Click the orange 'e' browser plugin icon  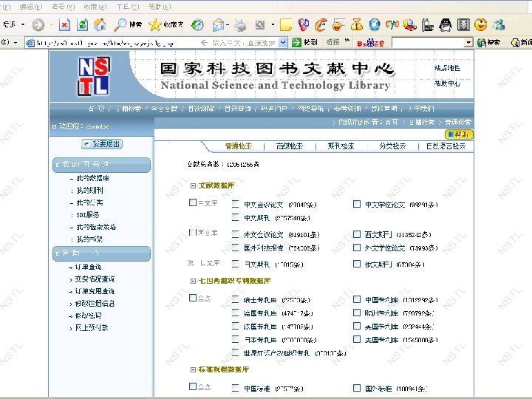click(x=321, y=25)
